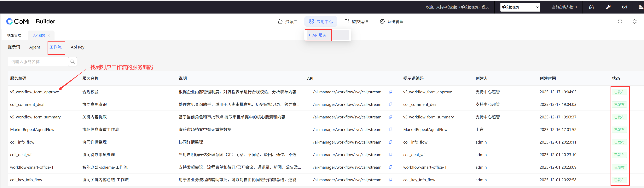Click the home icon in top bar
The width and height of the screenshot is (644, 188).
coord(591,7)
